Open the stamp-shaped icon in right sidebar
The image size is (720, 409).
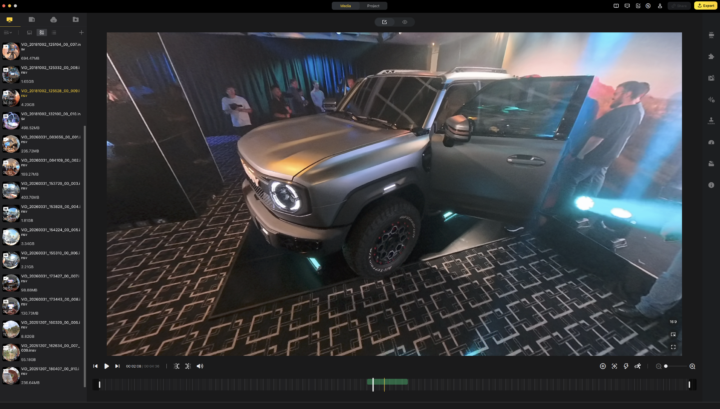711,120
